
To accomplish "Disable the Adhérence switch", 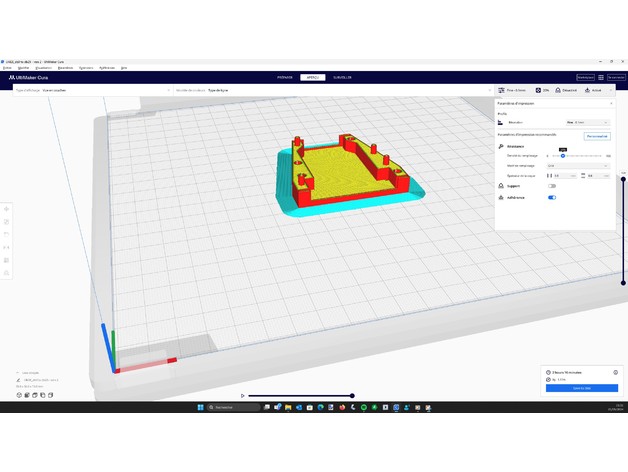I will pos(551,197).
